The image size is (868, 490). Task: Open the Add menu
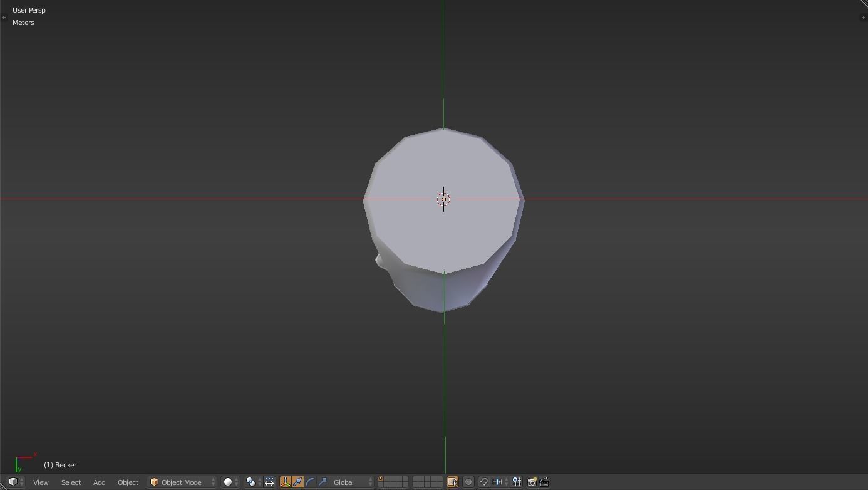pos(99,482)
